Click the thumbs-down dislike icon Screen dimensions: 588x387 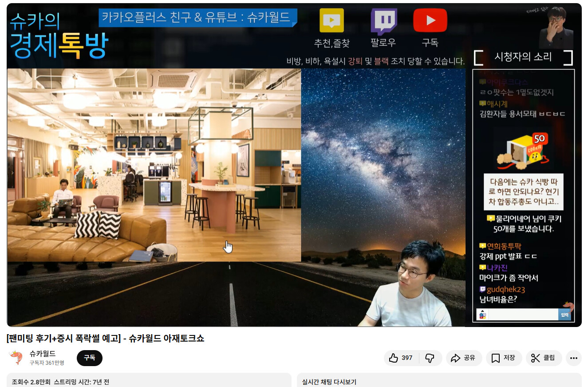pyautogui.click(x=430, y=358)
